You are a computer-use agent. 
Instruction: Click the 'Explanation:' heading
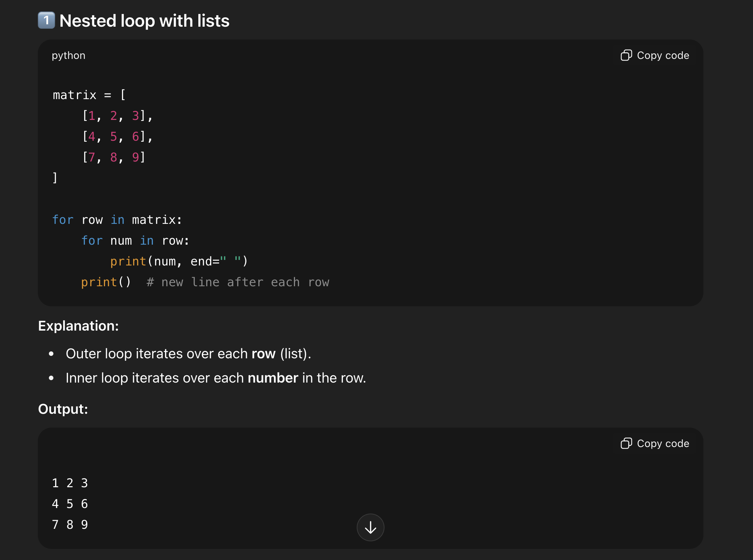[x=78, y=326]
